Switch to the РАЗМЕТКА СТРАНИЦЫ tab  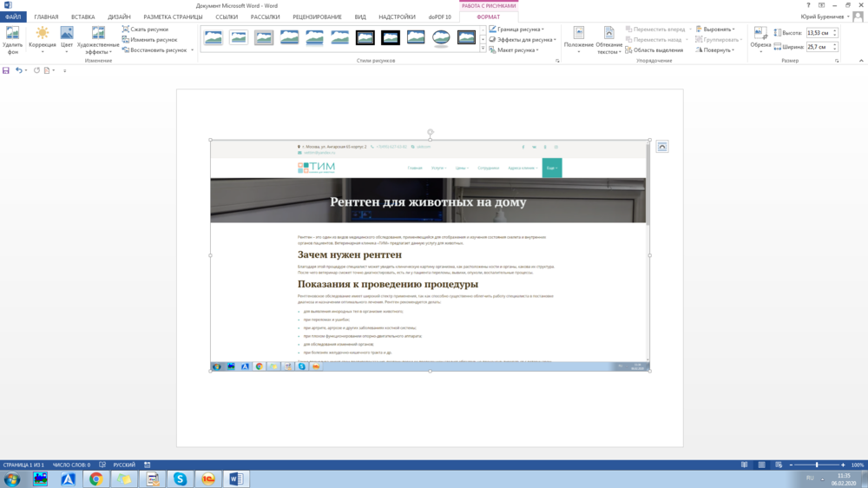(173, 17)
